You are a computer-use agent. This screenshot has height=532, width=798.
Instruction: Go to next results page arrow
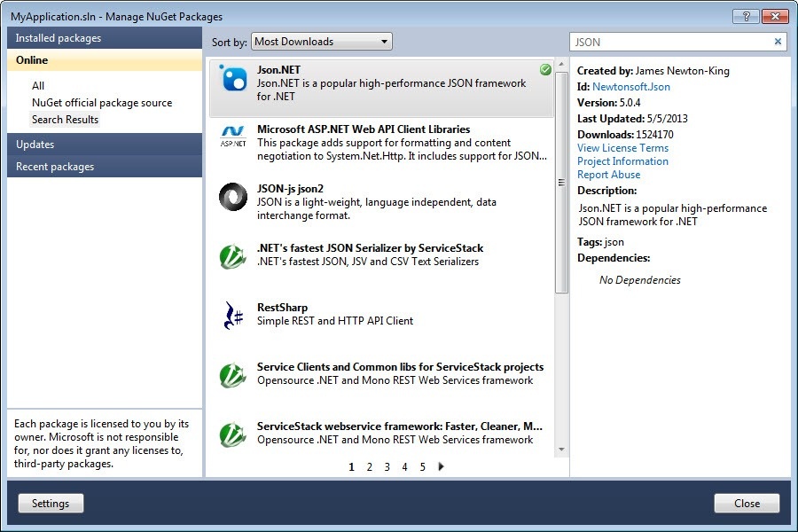442,466
